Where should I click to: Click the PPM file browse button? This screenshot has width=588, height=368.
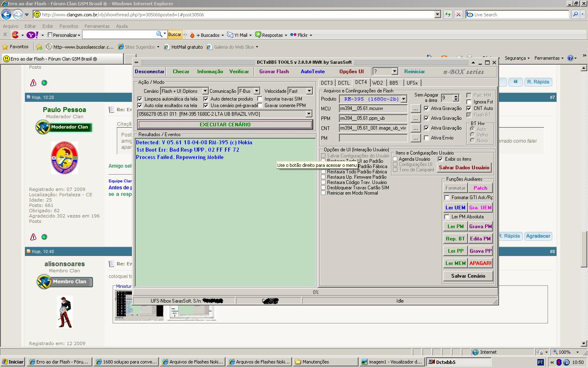pos(415,118)
